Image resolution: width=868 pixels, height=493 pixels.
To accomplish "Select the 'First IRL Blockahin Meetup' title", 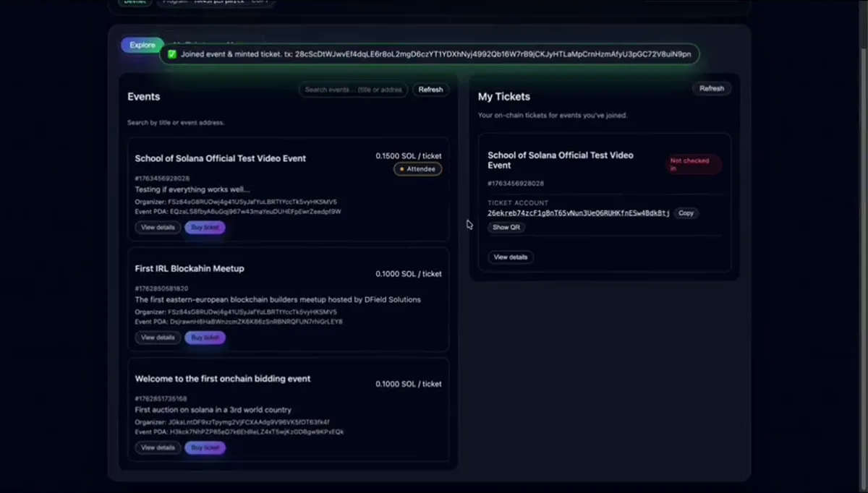I will [x=190, y=268].
